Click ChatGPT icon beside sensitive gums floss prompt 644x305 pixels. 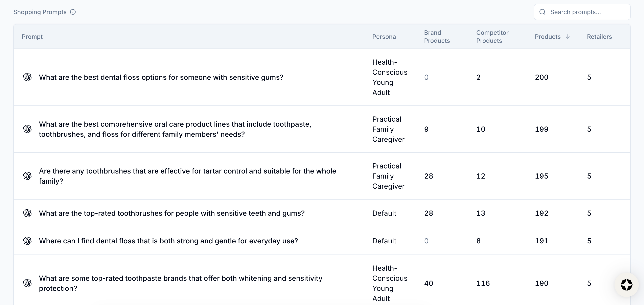pyautogui.click(x=27, y=77)
